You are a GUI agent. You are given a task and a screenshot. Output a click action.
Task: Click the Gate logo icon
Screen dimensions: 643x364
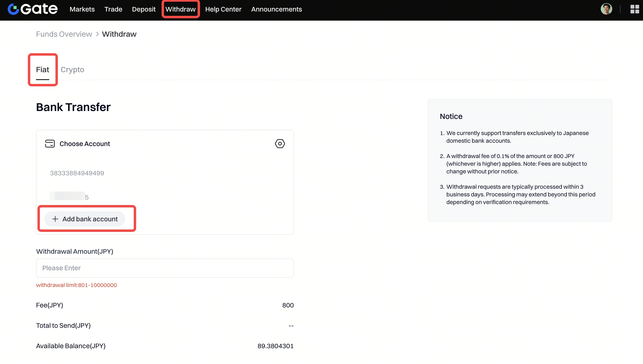pos(13,9)
